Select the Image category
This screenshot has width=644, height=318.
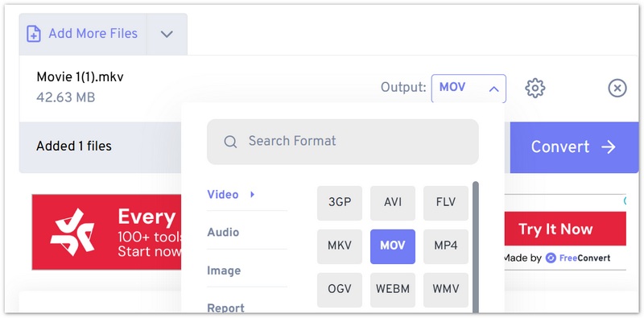point(224,271)
